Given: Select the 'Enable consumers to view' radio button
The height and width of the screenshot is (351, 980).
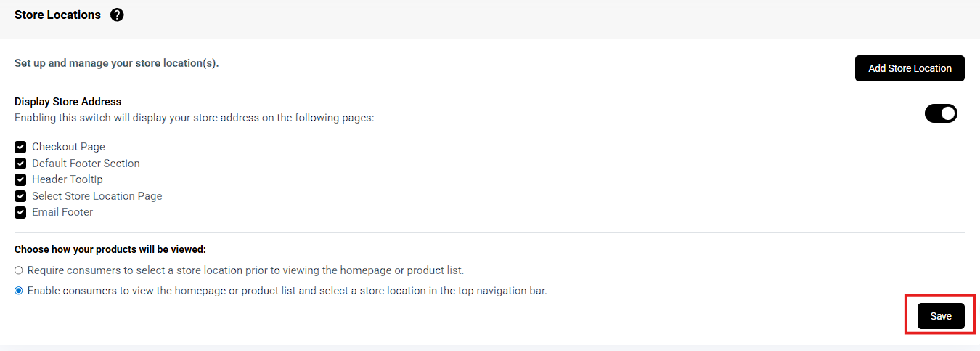Looking at the screenshot, I should [x=19, y=291].
